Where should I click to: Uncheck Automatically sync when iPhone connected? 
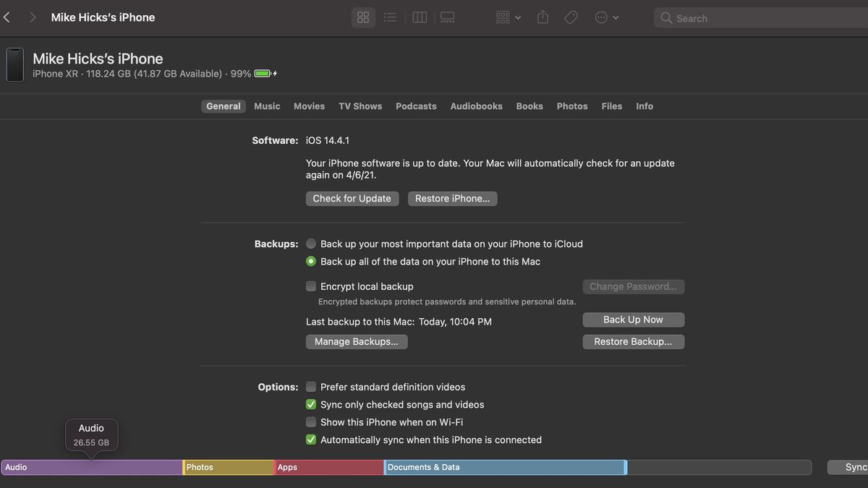pyautogui.click(x=311, y=440)
